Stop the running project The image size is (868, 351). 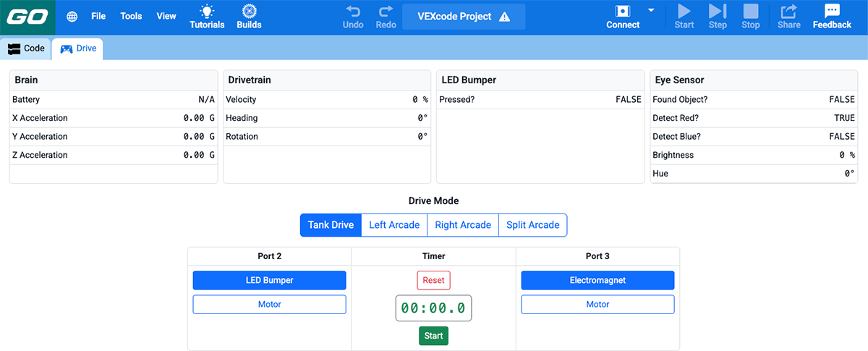click(751, 17)
